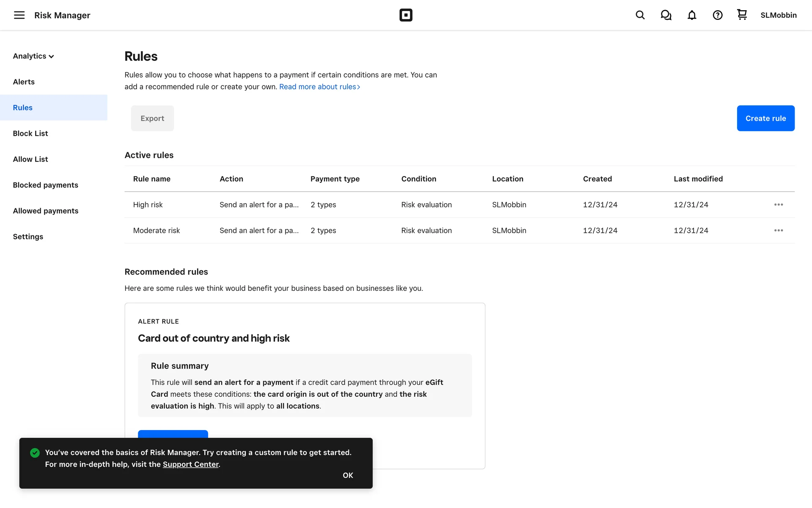The width and height of the screenshot is (812, 508).
Task: Open the messages chat icon
Action: pos(666,15)
